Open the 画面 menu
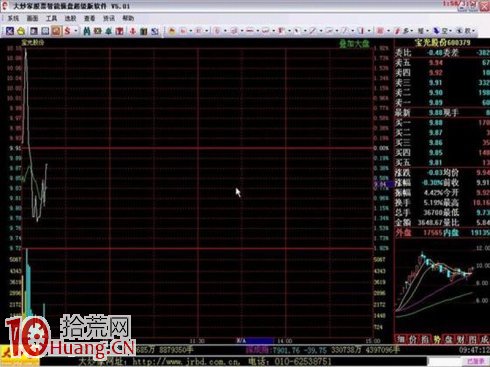This screenshot has height=367, width=490. click(32, 18)
